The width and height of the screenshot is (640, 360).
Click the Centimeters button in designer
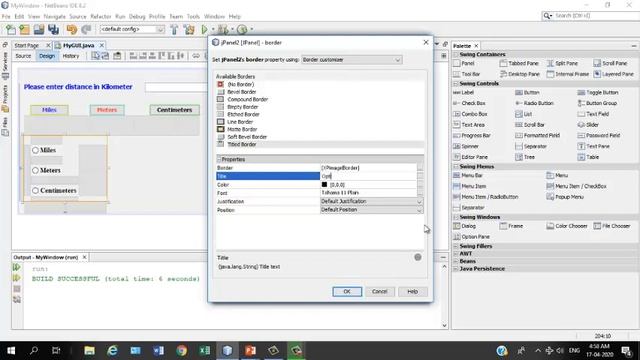tap(174, 110)
